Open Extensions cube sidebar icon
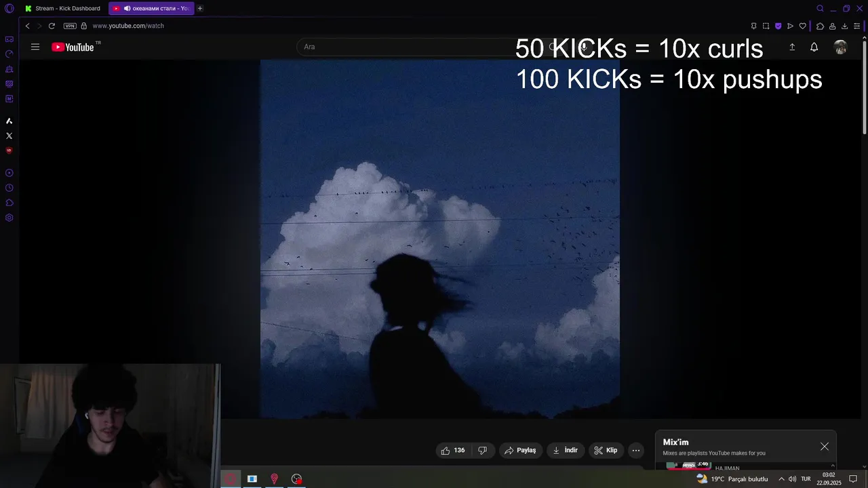868x488 pixels. [9, 203]
